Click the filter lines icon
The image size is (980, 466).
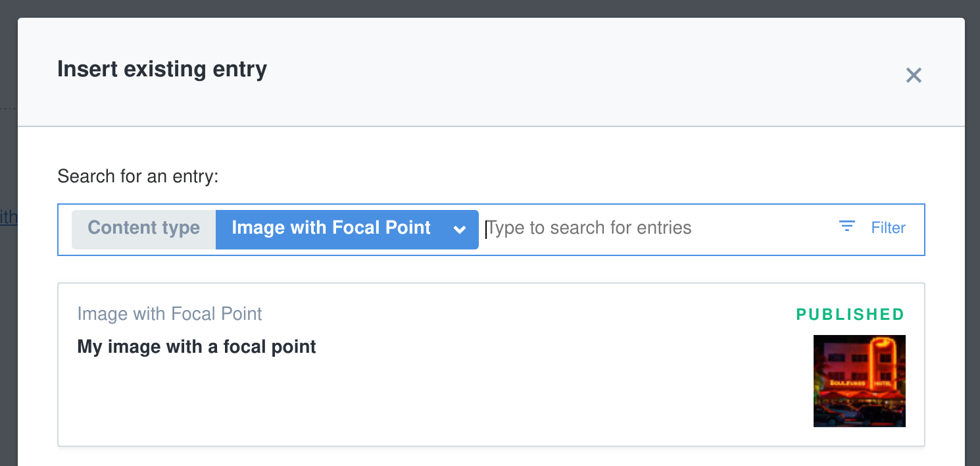847,227
